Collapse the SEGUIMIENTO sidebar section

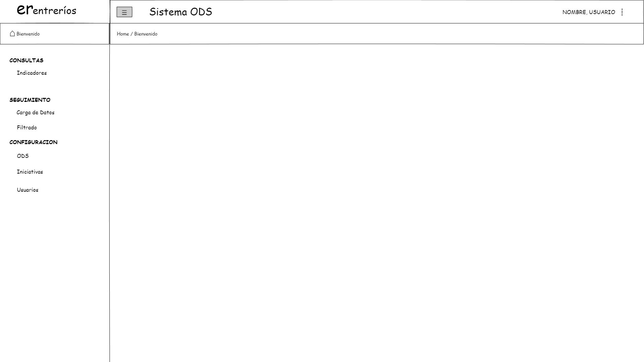[x=30, y=100]
